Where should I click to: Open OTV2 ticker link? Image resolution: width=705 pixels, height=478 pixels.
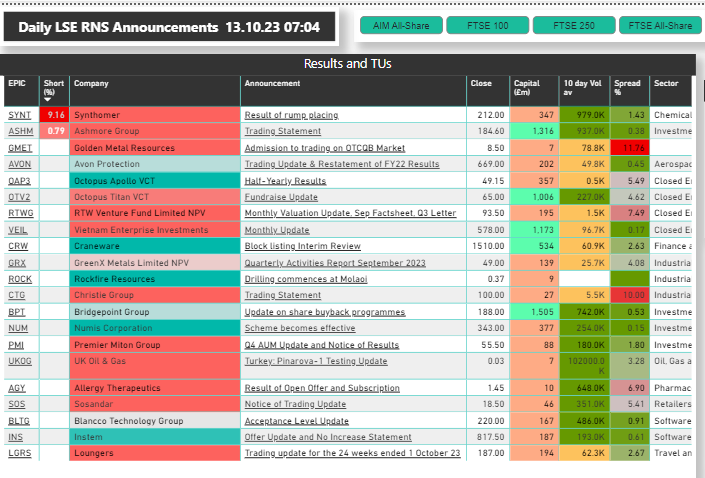click(20, 197)
